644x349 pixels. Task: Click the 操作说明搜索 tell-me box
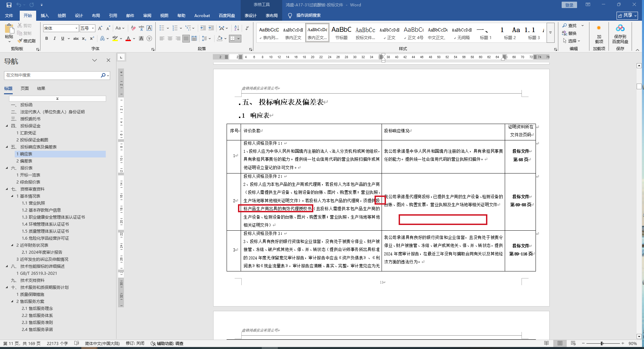pos(308,15)
